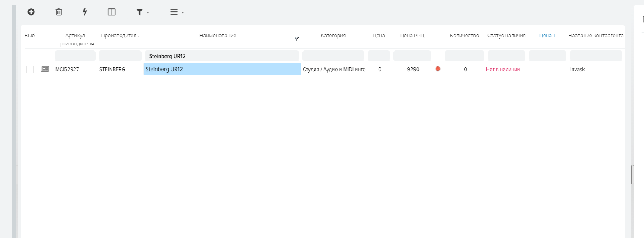Focus the Количество filter field
644x238 pixels.
click(464, 56)
